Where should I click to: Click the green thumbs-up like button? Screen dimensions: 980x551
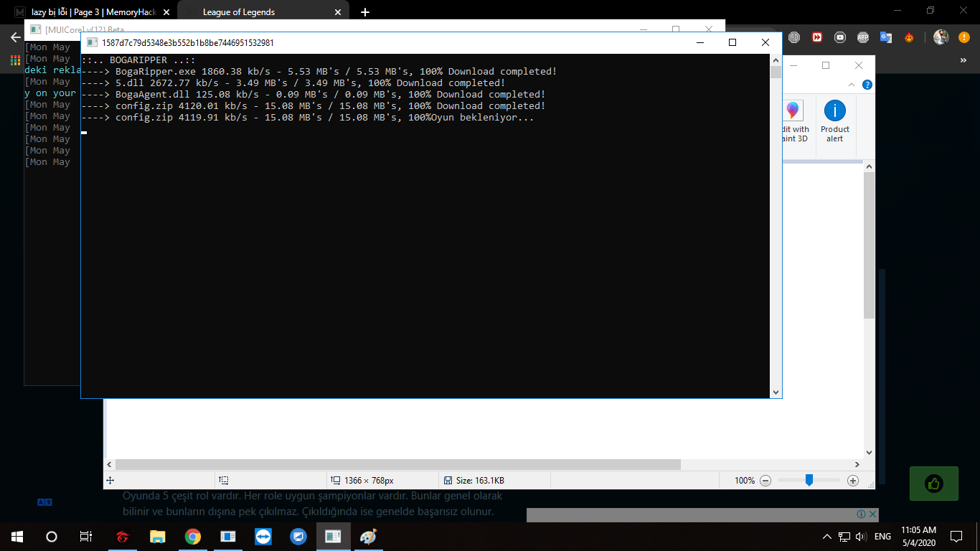933,483
